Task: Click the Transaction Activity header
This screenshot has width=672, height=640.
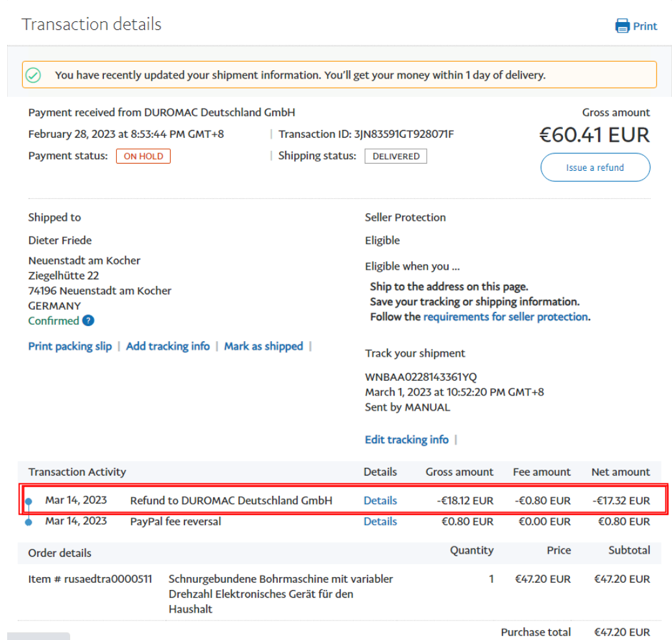Action: pyautogui.click(x=77, y=472)
